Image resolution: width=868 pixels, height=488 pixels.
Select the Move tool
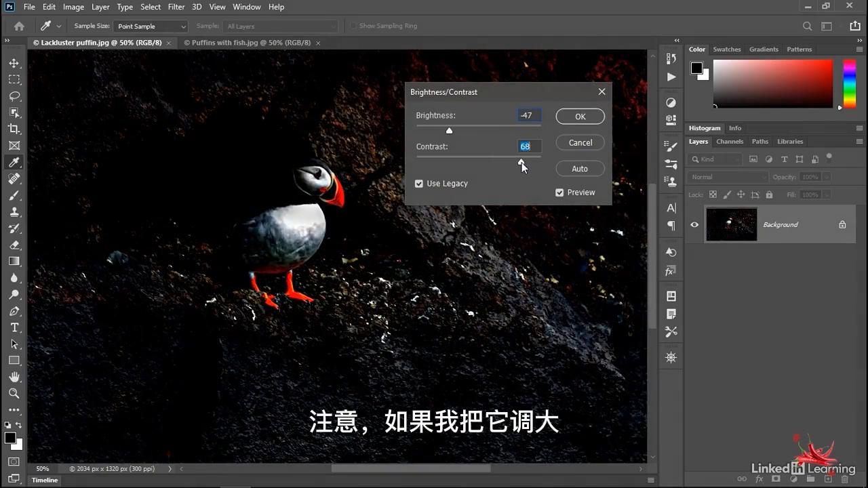click(14, 62)
